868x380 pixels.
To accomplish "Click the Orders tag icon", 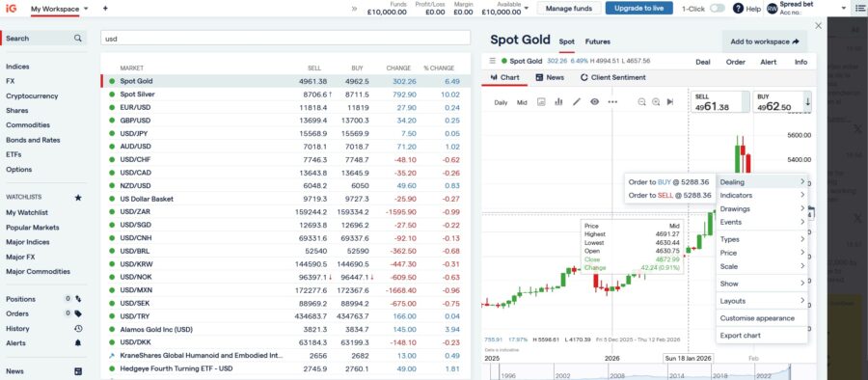I will [x=78, y=313].
